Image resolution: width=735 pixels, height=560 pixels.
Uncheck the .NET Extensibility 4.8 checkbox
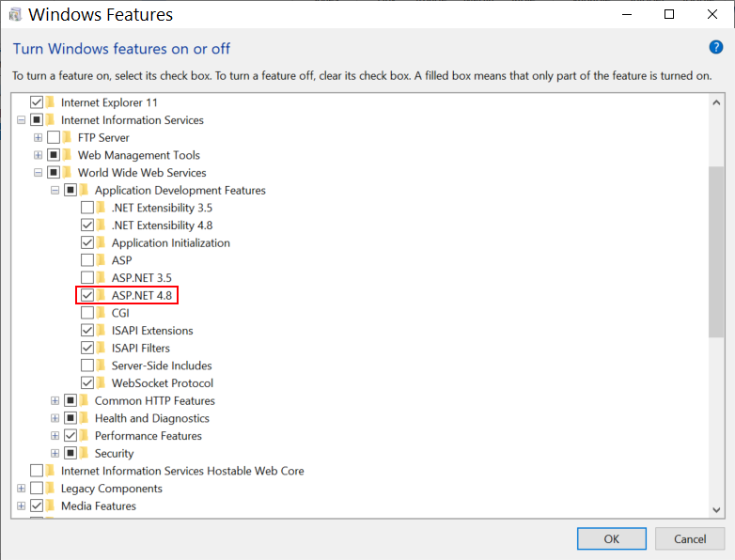[x=87, y=225]
